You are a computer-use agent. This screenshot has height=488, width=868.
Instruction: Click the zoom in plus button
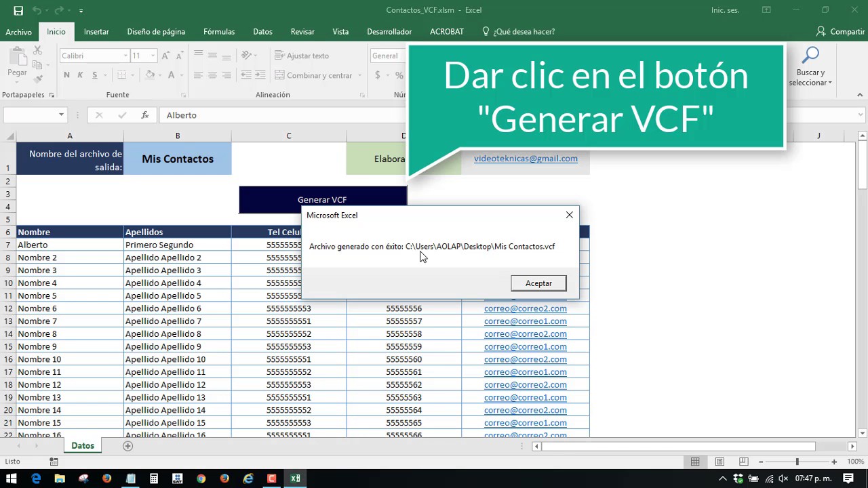pos(835,462)
